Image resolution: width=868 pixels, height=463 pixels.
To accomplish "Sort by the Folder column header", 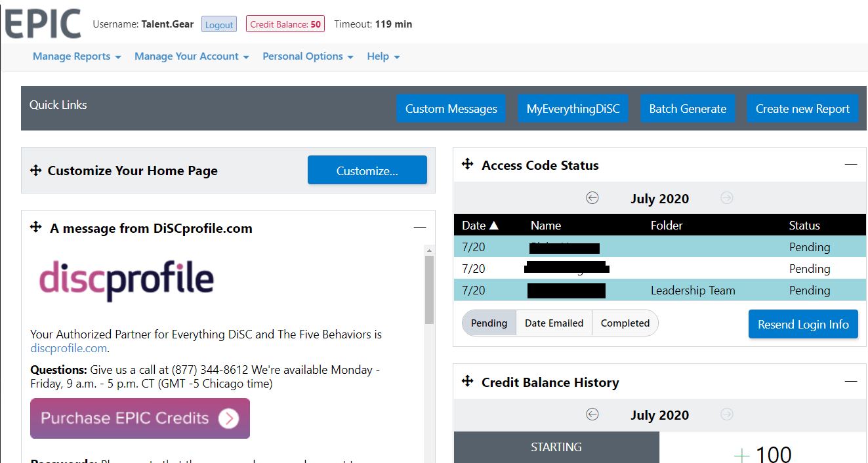I will pyautogui.click(x=667, y=226).
